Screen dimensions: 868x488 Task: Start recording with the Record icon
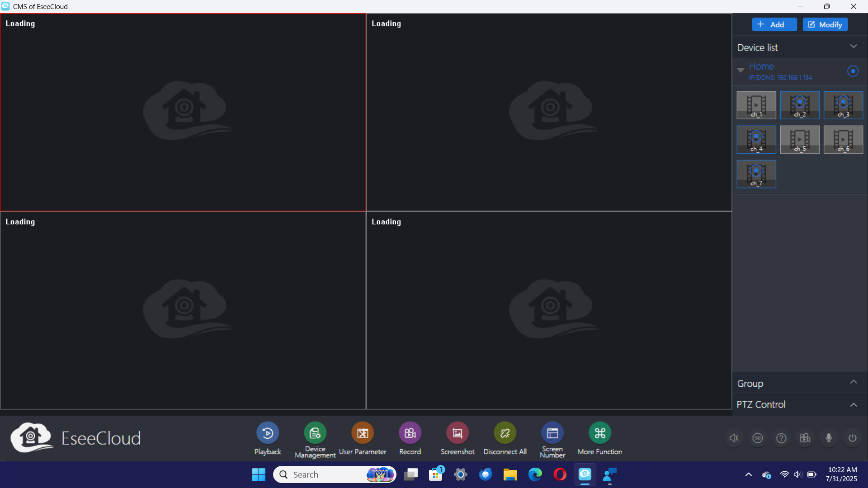click(410, 433)
